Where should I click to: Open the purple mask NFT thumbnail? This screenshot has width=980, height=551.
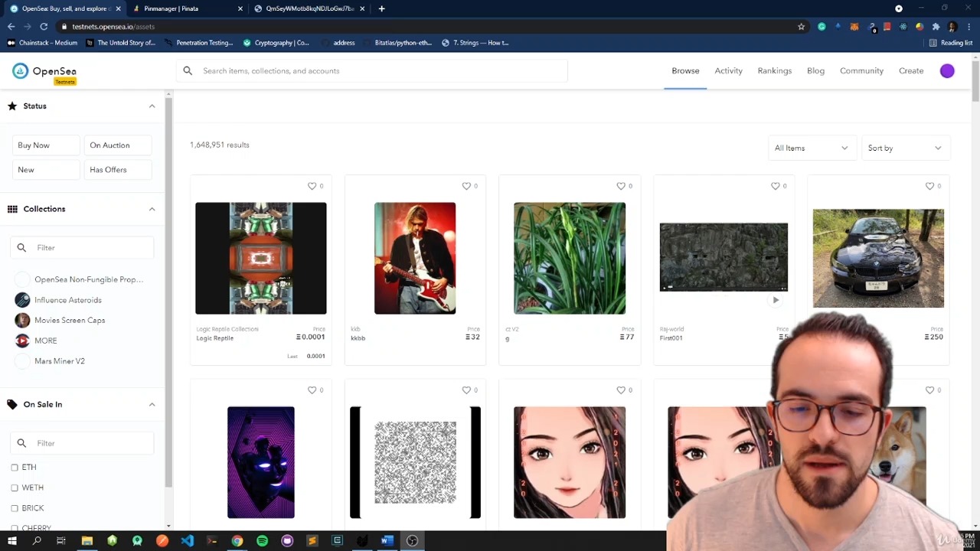pyautogui.click(x=260, y=462)
